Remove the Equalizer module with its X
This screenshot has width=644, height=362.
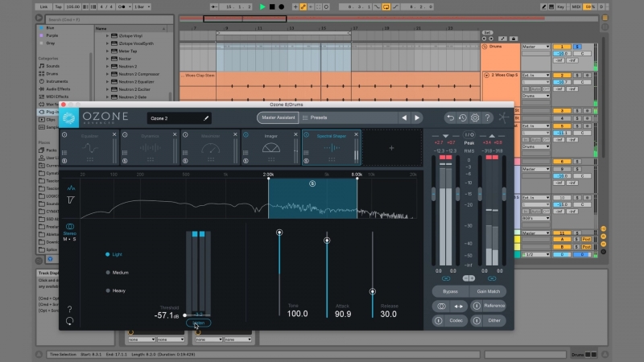pyautogui.click(x=114, y=134)
